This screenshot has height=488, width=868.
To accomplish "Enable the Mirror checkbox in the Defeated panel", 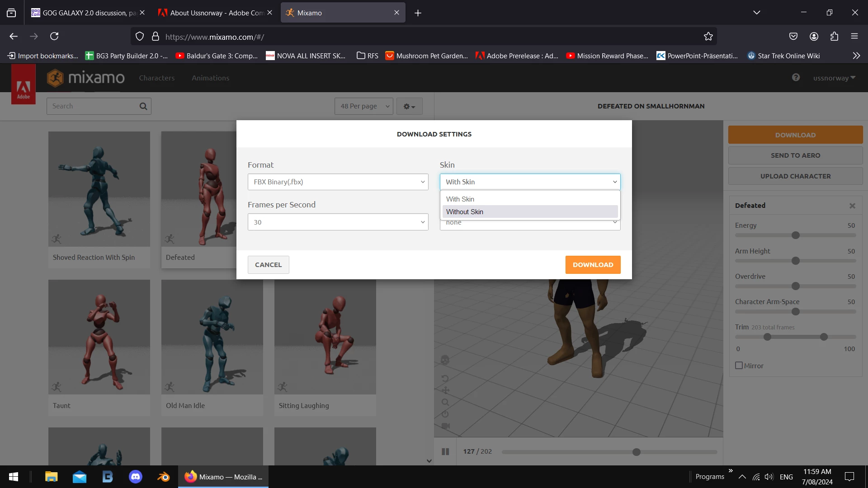I will (739, 366).
